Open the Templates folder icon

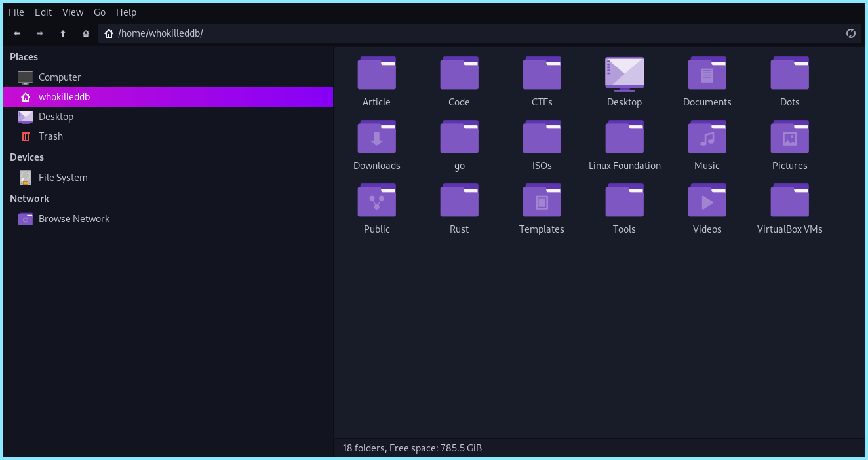point(542,200)
